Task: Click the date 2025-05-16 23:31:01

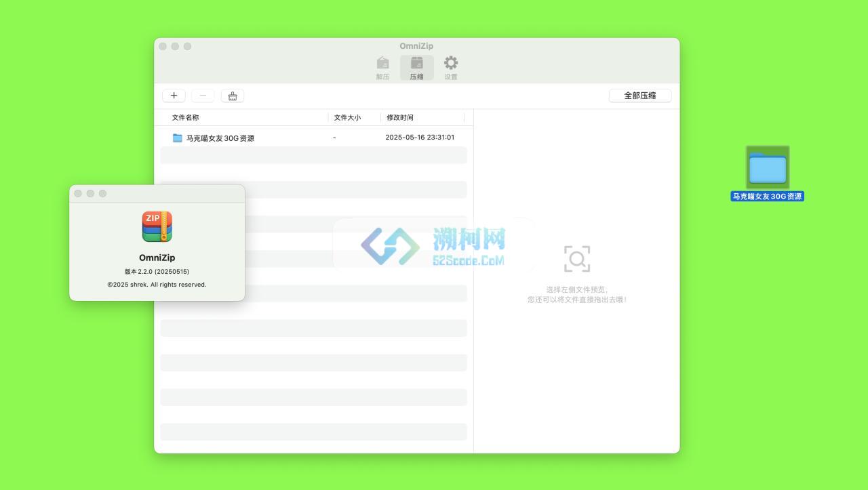Action: click(x=420, y=138)
